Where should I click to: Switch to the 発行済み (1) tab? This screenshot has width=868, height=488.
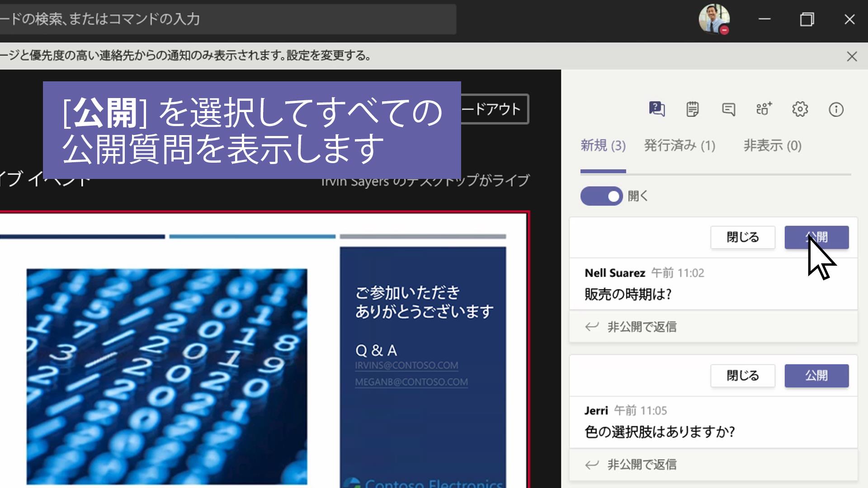pyautogui.click(x=679, y=145)
